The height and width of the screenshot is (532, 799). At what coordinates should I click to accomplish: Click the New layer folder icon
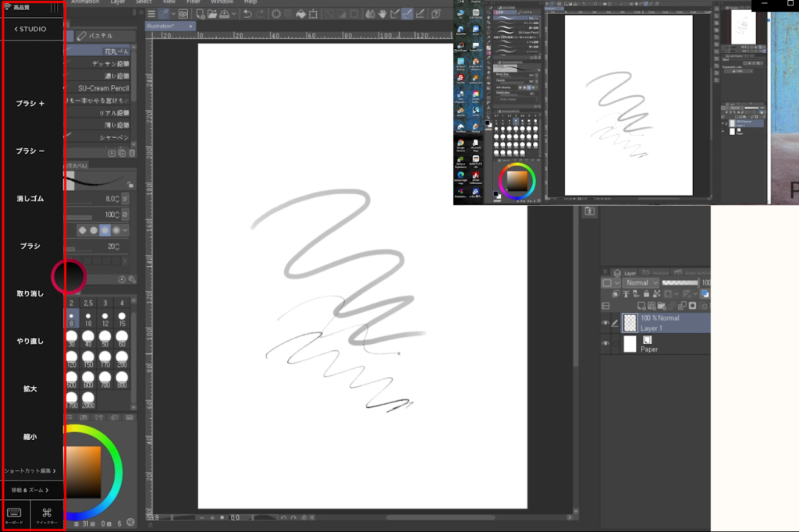point(662,306)
